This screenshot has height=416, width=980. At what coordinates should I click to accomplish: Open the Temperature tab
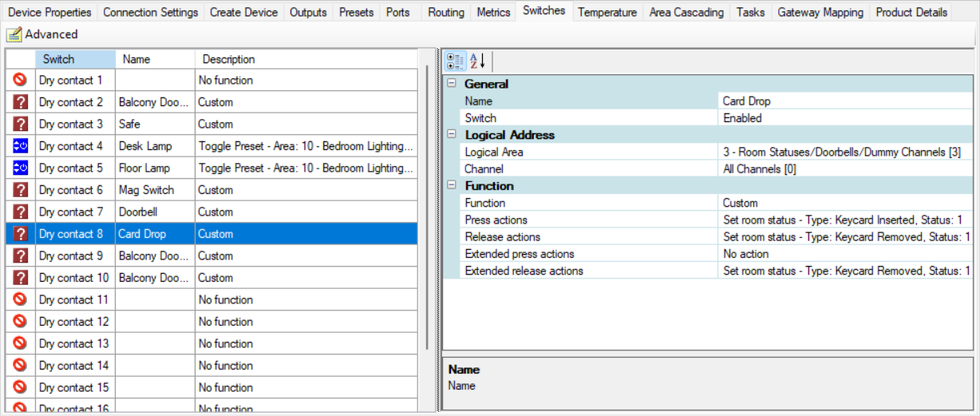[x=607, y=12]
